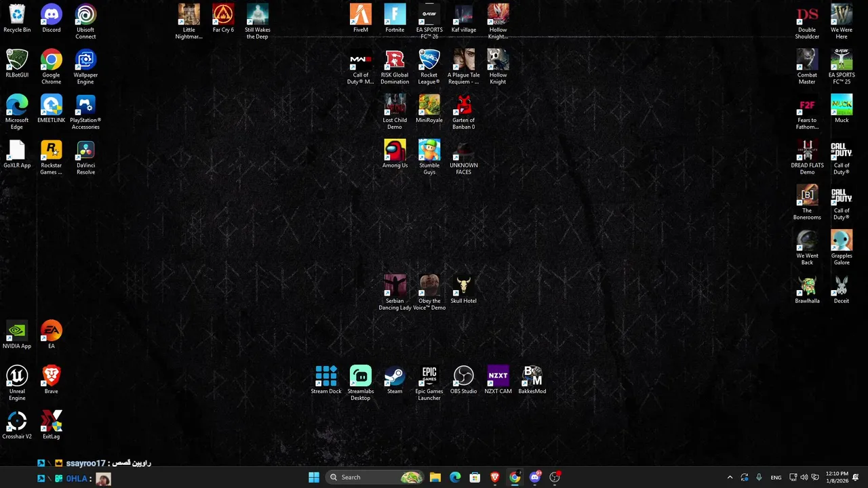Open the Windows Start menu
Image resolution: width=868 pixels, height=488 pixels.
[314, 477]
